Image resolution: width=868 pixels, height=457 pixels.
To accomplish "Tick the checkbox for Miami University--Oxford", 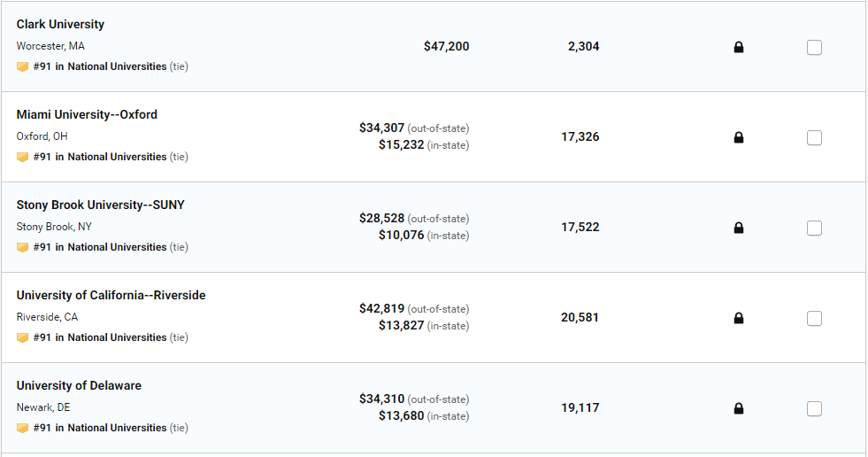I will (814, 137).
